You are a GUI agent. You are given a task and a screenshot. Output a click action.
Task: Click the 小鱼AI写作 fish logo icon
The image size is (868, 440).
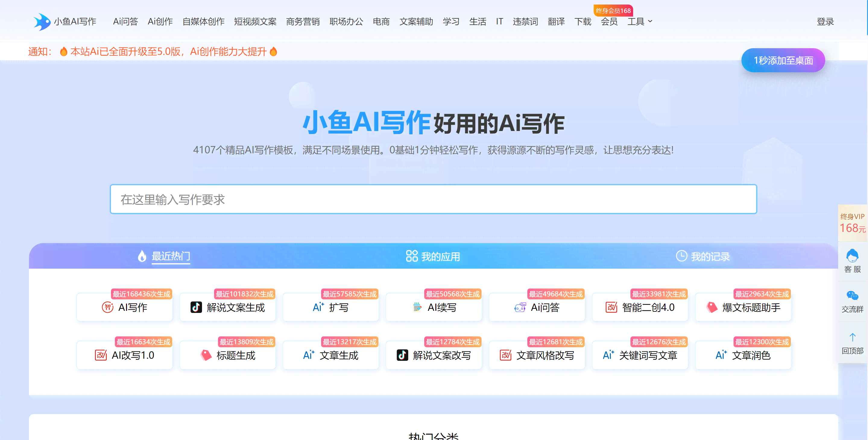coord(42,22)
